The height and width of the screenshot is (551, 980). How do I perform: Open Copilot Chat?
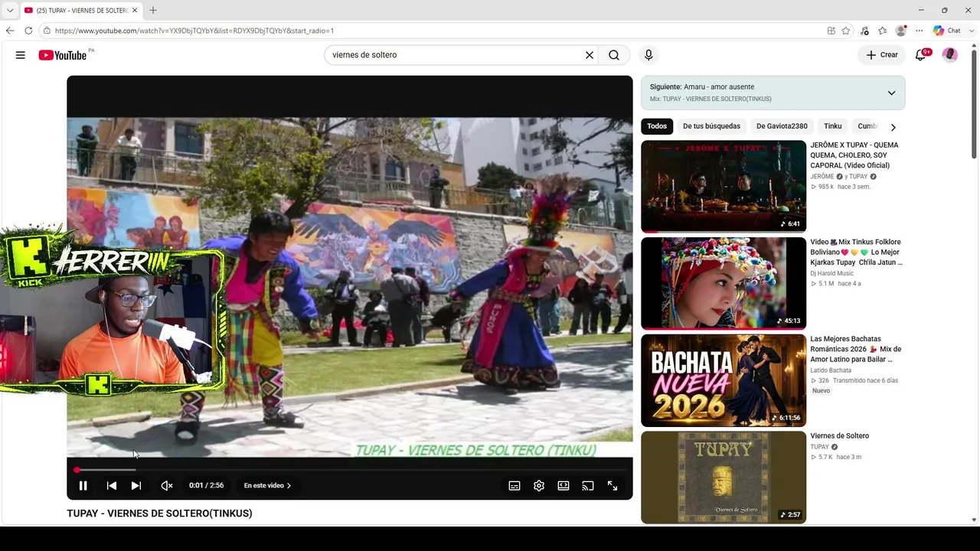[947, 31]
